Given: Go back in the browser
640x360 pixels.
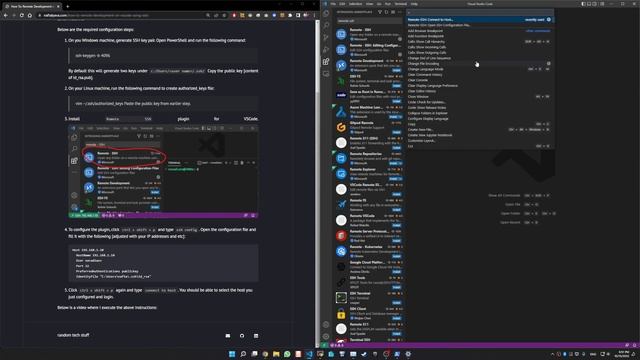Looking at the screenshot, I should [6, 15].
